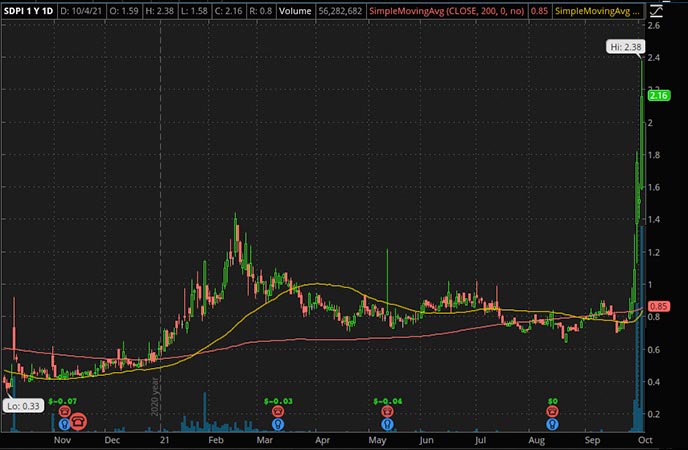Click the Jul label on time axis
This screenshot has height=450, width=688.
480,440
